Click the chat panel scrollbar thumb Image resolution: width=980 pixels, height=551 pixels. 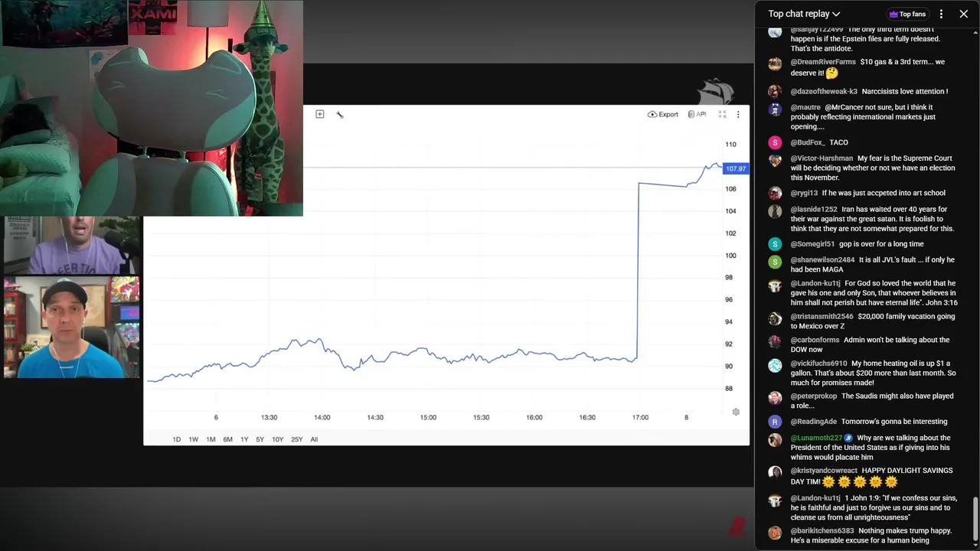click(x=975, y=519)
